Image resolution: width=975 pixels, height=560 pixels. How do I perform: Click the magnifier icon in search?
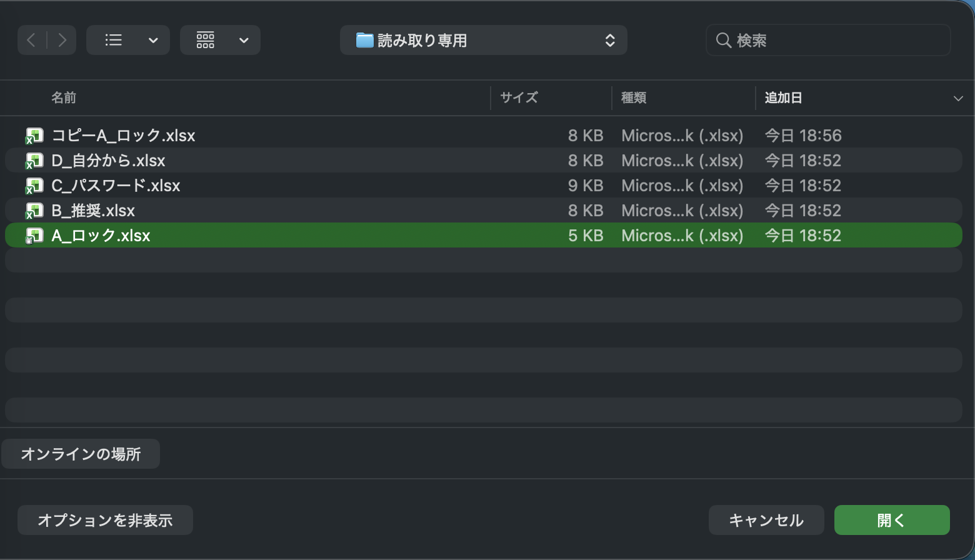(723, 40)
